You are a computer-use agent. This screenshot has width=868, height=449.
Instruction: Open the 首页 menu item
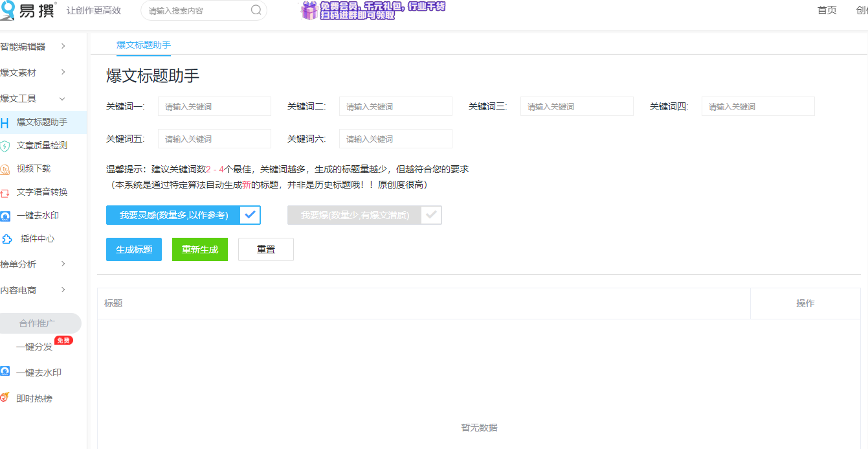(x=827, y=10)
